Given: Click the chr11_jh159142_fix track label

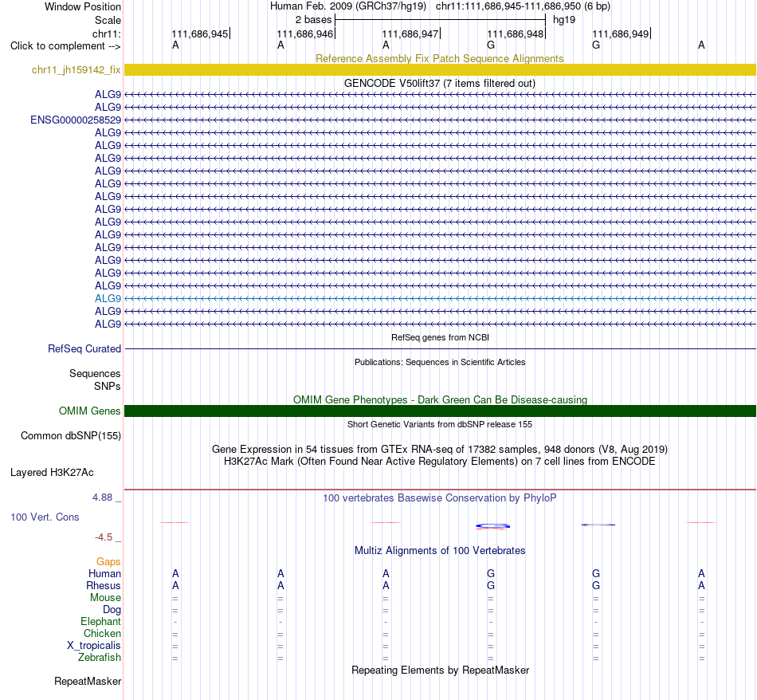Looking at the screenshot, I should pos(76,69).
